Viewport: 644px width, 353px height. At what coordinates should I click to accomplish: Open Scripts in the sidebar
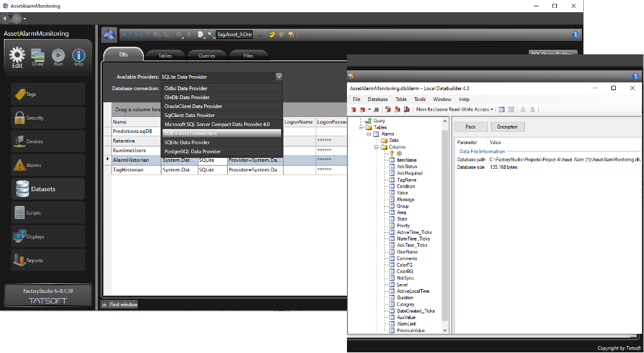pos(47,213)
